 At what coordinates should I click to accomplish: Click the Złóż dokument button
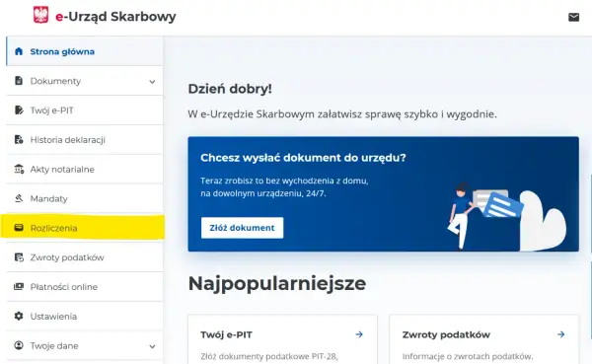(242, 228)
